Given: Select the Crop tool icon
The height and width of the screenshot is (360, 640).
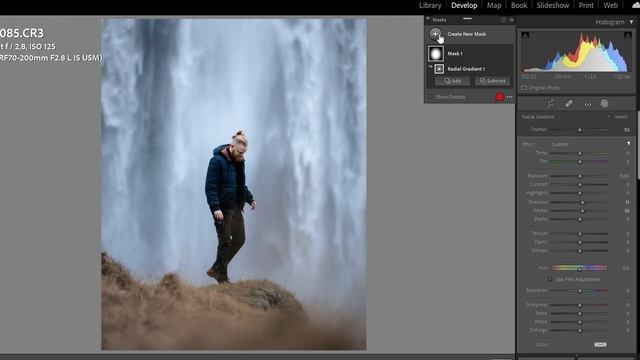Looking at the screenshot, I should click(550, 104).
